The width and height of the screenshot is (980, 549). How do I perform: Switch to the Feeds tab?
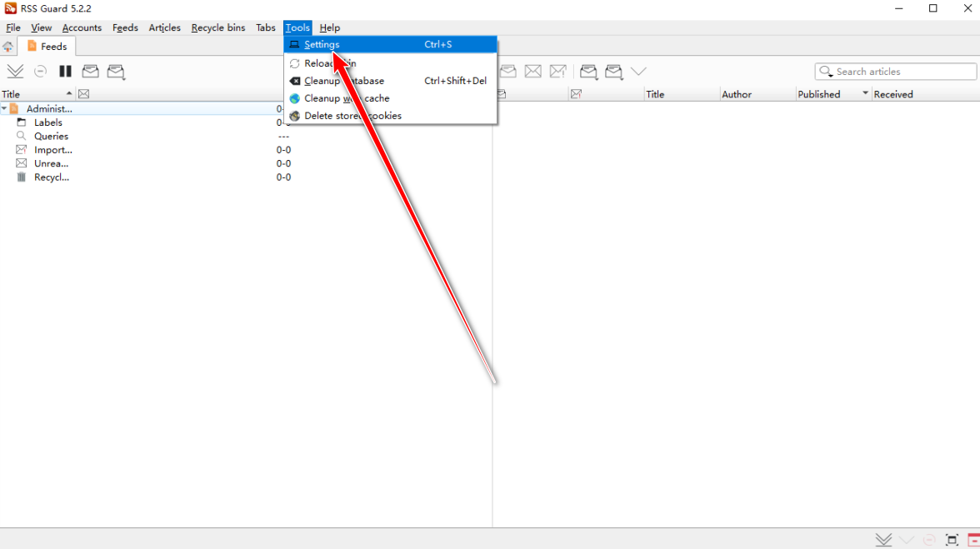[x=47, y=46]
